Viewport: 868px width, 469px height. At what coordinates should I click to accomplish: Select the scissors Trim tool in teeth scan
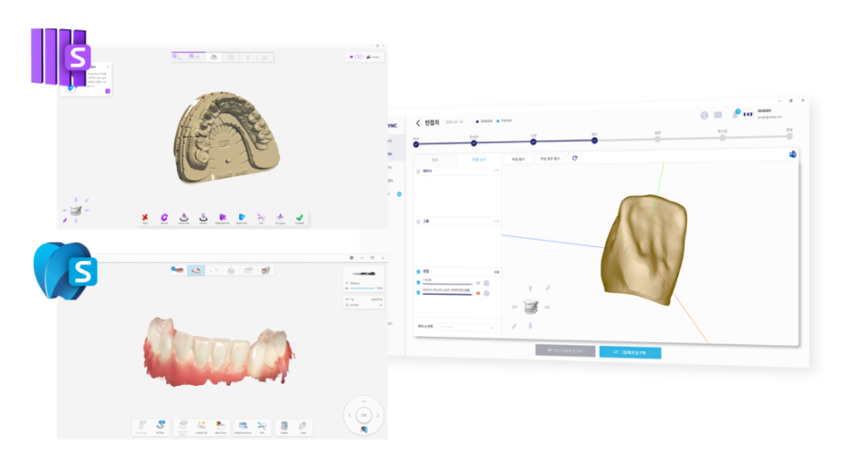(x=261, y=425)
